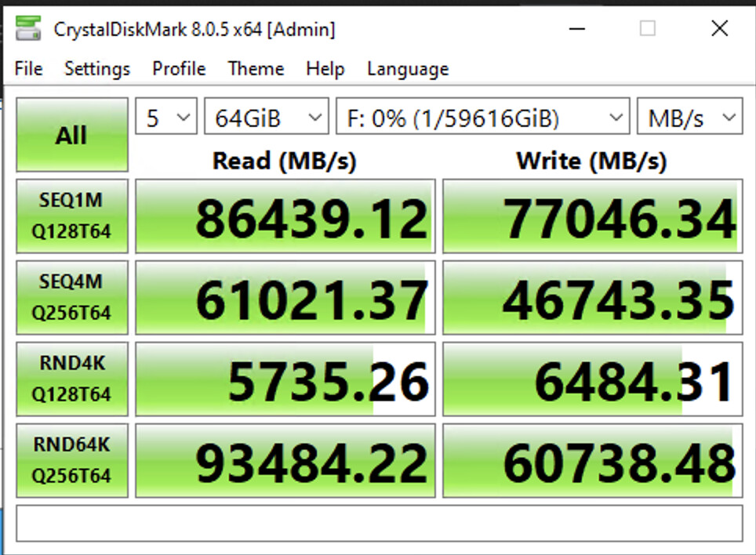Open the Language menu
Screen dimensions: 756x555
pos(407,69)
